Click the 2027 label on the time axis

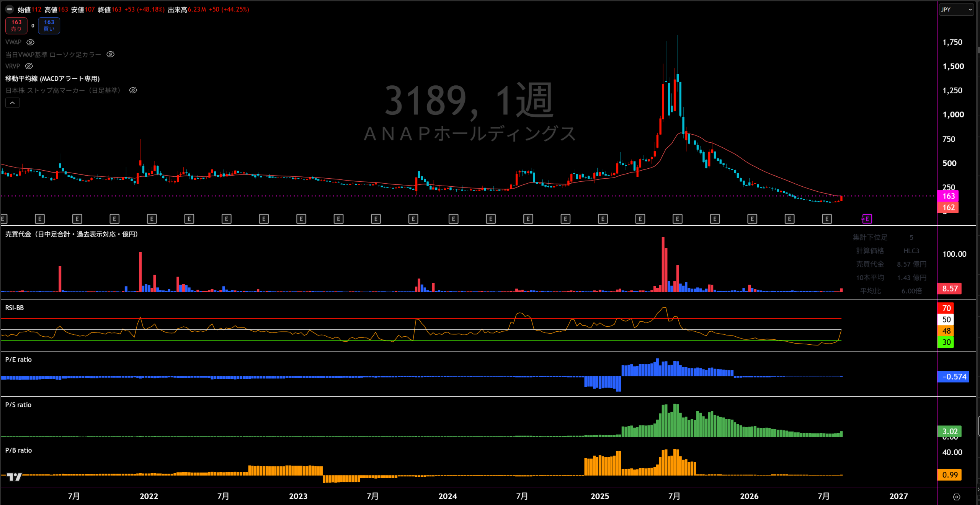coord(898,496)
